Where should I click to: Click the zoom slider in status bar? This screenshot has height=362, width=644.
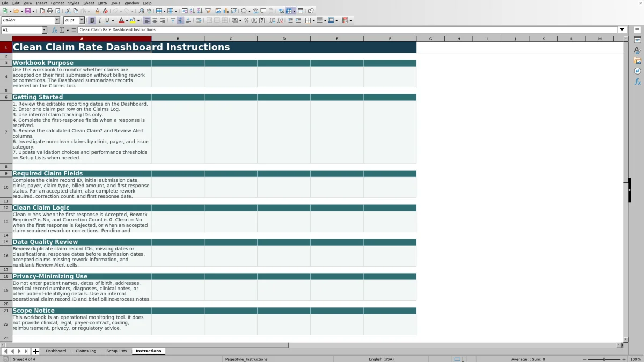[604, 359]
